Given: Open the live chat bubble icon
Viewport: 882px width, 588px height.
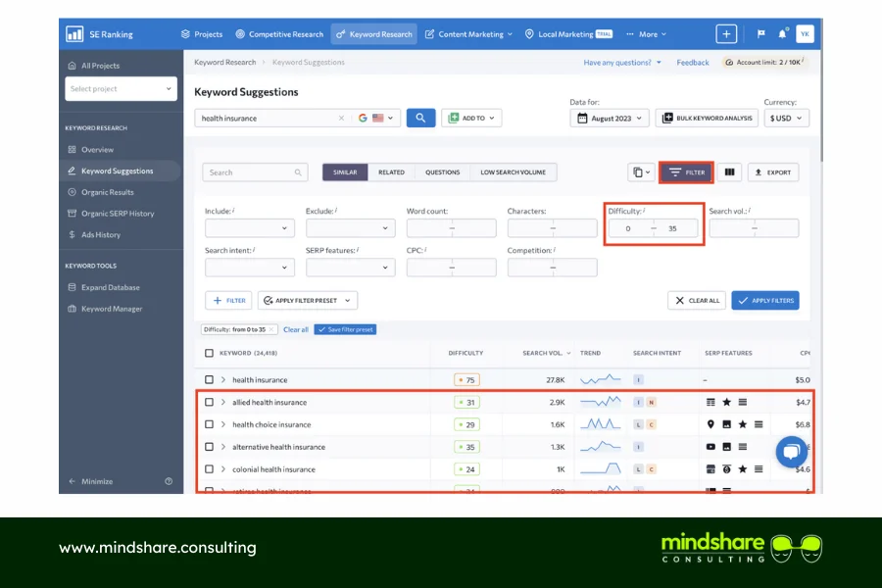Looking at the screenshot, I should click(x=792, y=451).
